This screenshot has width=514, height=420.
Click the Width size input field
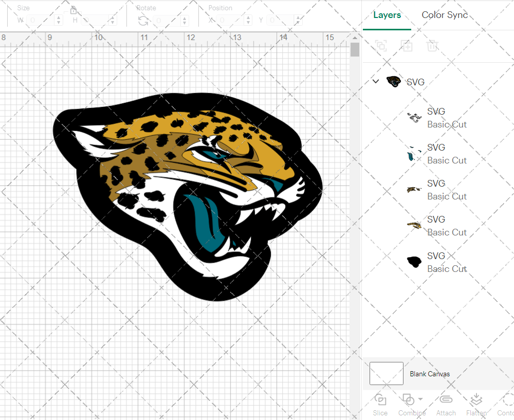[x=40, y=21]
